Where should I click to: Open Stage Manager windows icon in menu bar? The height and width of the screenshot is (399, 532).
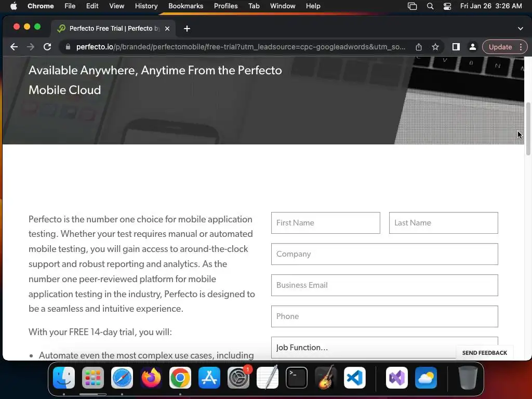[412, 6]
